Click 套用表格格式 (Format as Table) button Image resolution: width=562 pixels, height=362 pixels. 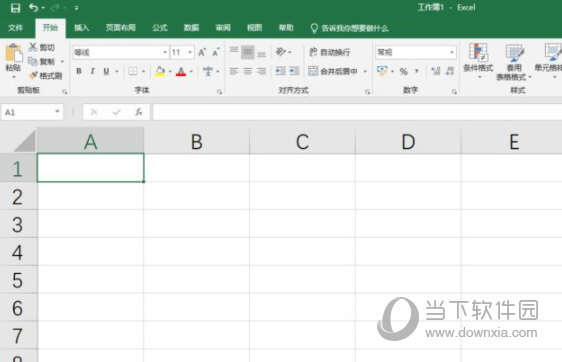pos(513,62)
